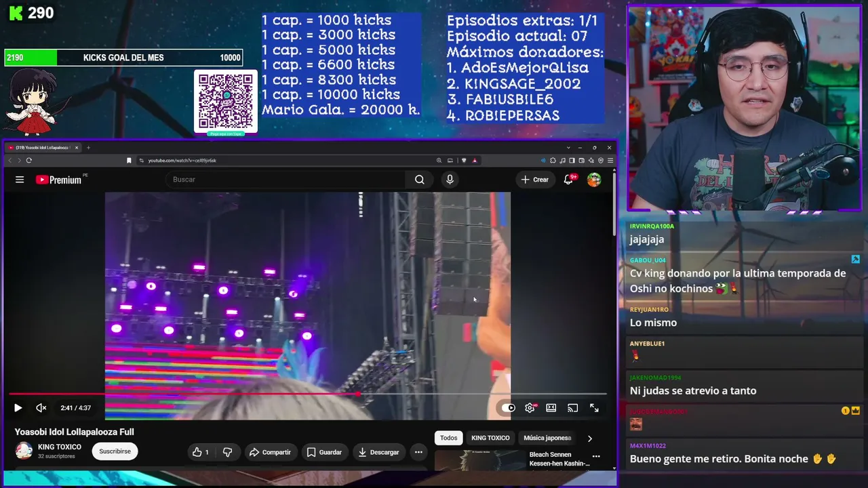Play the YouTube video
The image size is (868, 488).
click(x=18, y=408)
